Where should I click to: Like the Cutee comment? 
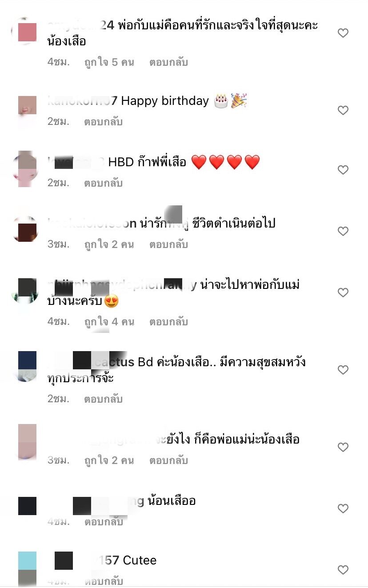343,570
